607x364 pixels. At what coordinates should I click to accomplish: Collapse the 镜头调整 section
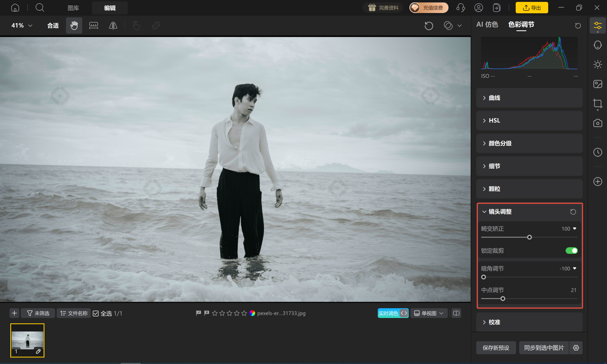[484, 212]
